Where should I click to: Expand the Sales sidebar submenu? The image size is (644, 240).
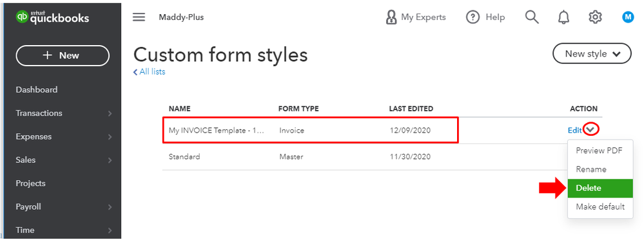tap(110, 160)
